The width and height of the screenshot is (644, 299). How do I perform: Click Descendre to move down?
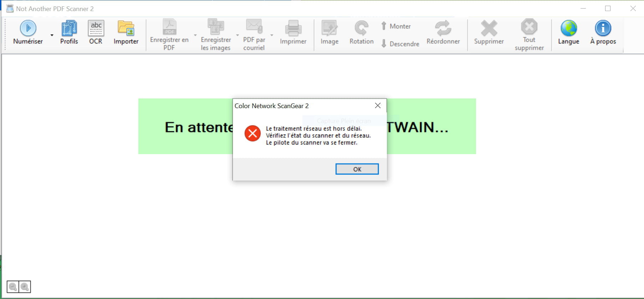point(400,44)
